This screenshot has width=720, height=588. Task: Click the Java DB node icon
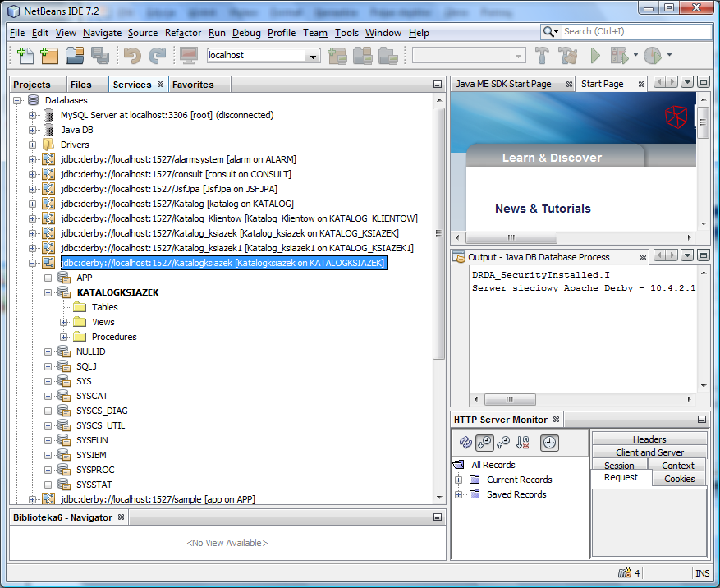(48, 130)
